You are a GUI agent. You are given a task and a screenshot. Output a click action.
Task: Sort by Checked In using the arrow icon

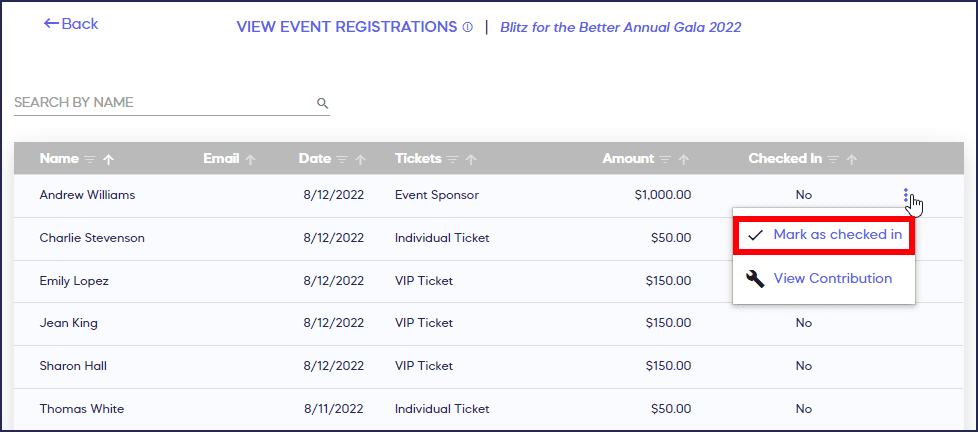(852, 159)
